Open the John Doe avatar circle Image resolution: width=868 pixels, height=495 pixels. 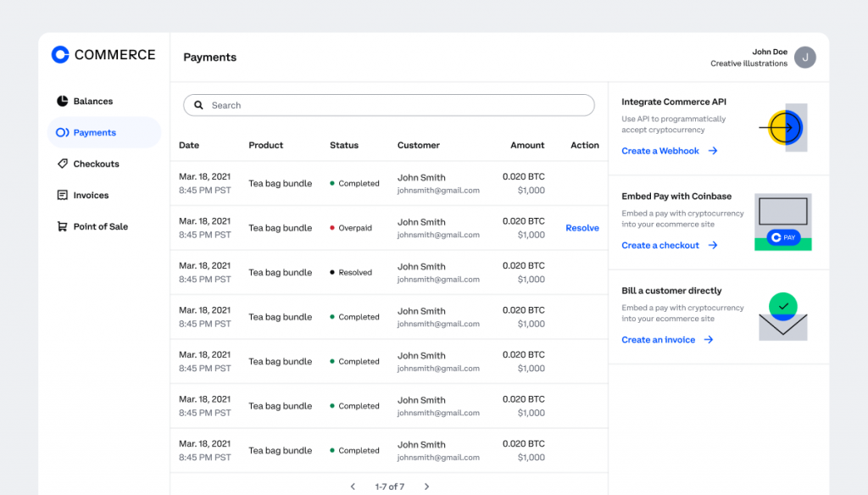point(805,57)
